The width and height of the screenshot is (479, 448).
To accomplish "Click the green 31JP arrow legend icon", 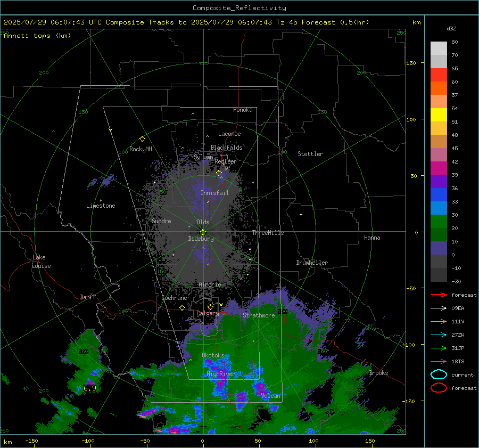I will tap(439, 348).
